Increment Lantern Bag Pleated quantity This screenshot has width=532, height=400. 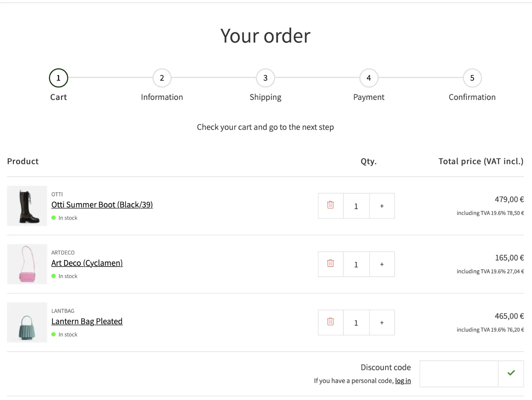click(x=382, y=323)
